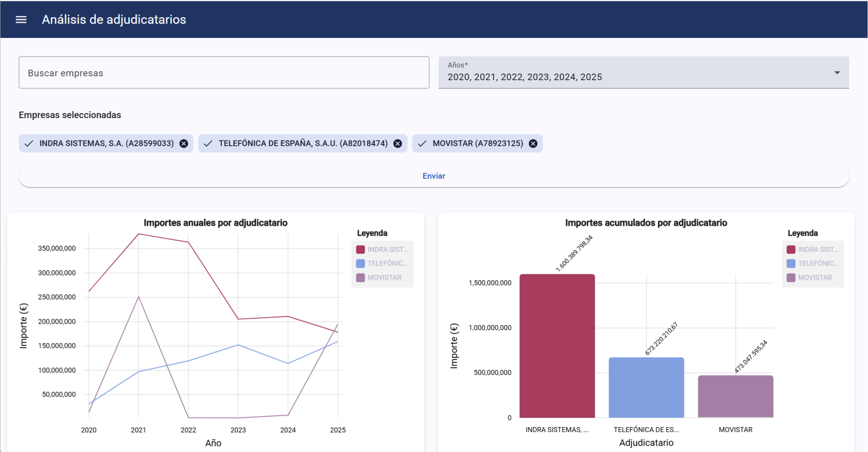Toggle TELEFÓNICA DE ESPAÑA chip checkmark
The image size is (868, 452).
208,144
